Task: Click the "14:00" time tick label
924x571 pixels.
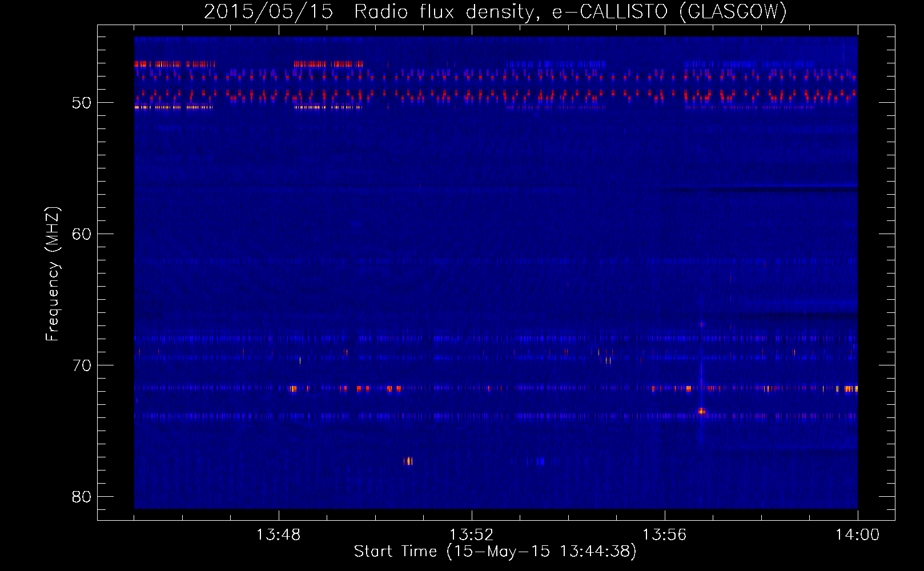Action: coord(857,535)
